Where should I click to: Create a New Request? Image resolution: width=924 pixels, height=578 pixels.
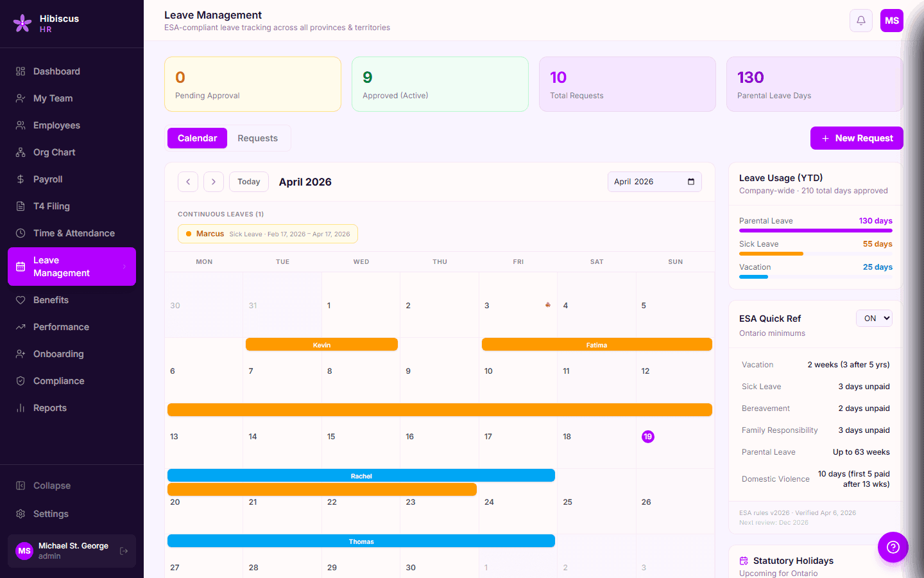click(857, 138)
